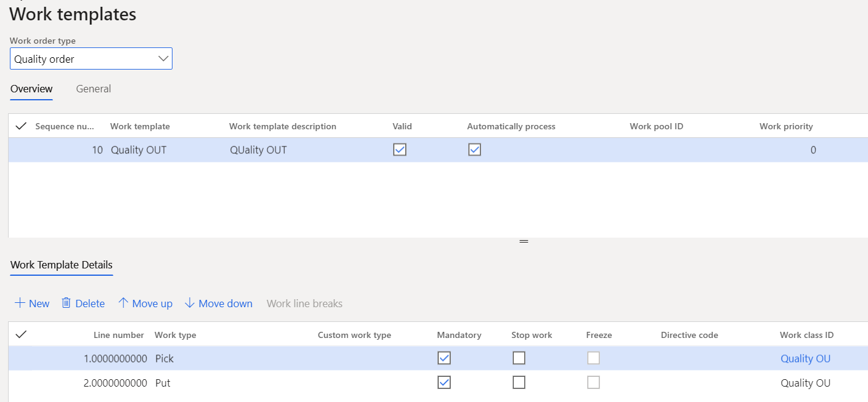This screenshot has height=402, width=868.
Task: Click select-all checkmark in upper templates grid
Action: point(21,126)
